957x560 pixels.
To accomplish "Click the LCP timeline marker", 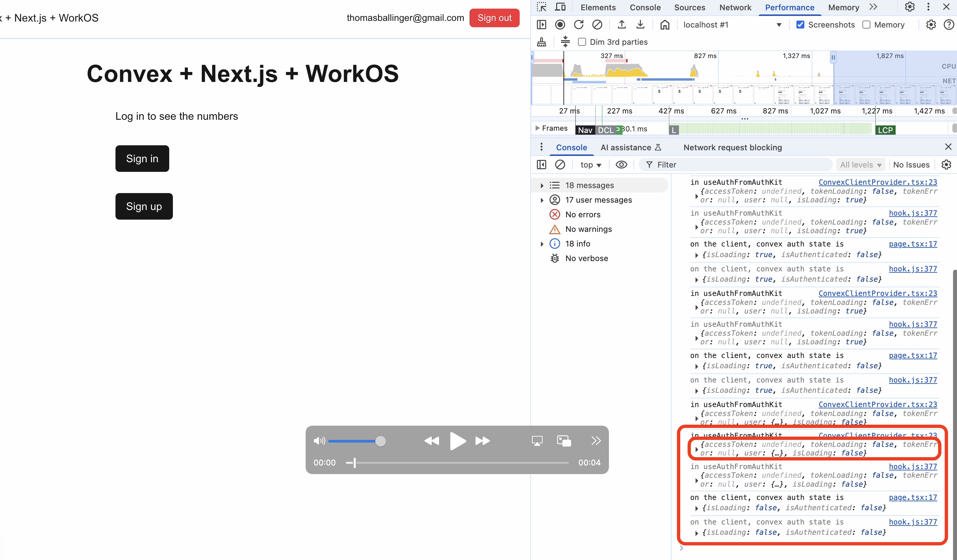I will (885, 130).
